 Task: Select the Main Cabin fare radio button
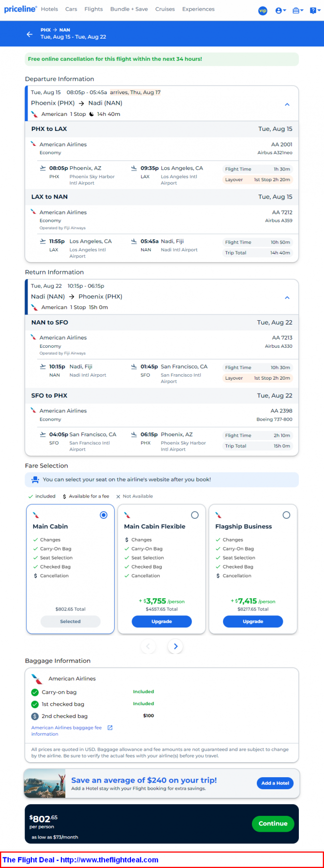(103, 515)
